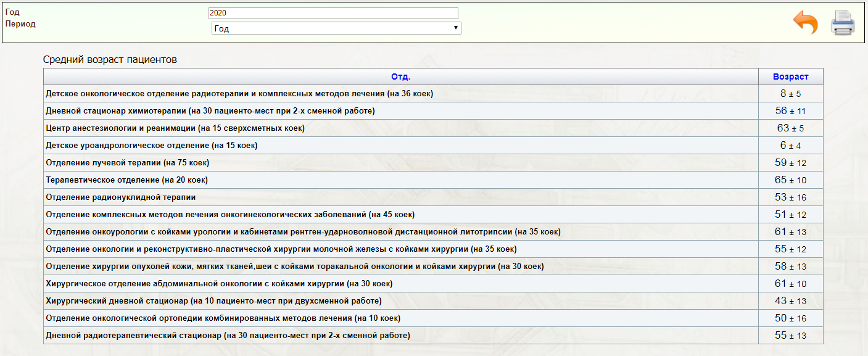Select the Отделение онкологической ортопедии row
This screenshot has height=356, width=868.
[433, 318]
